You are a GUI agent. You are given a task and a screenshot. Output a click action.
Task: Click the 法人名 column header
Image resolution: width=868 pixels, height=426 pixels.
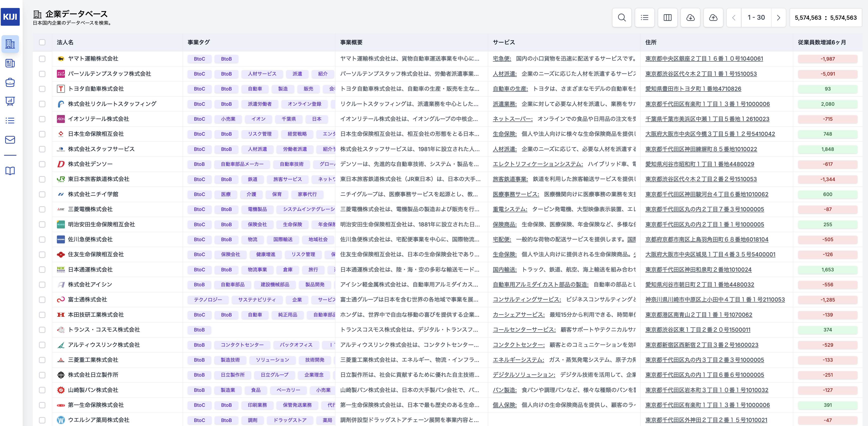(65, 42)
